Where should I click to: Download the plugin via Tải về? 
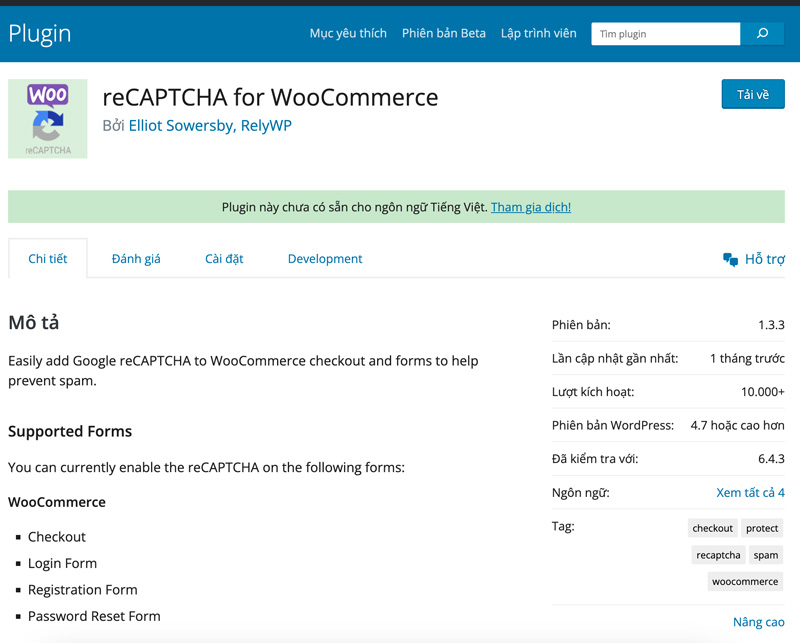click(752, 94)
